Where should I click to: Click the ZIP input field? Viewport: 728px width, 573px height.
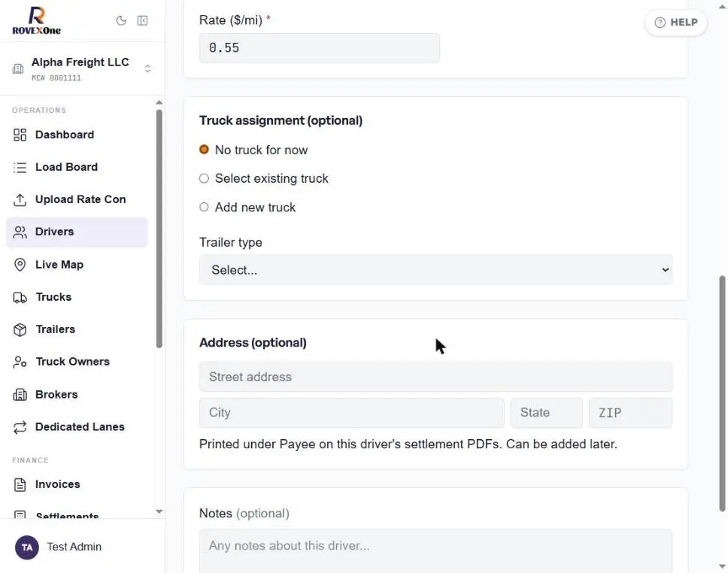pyautogui.click(x=630, y=412)
